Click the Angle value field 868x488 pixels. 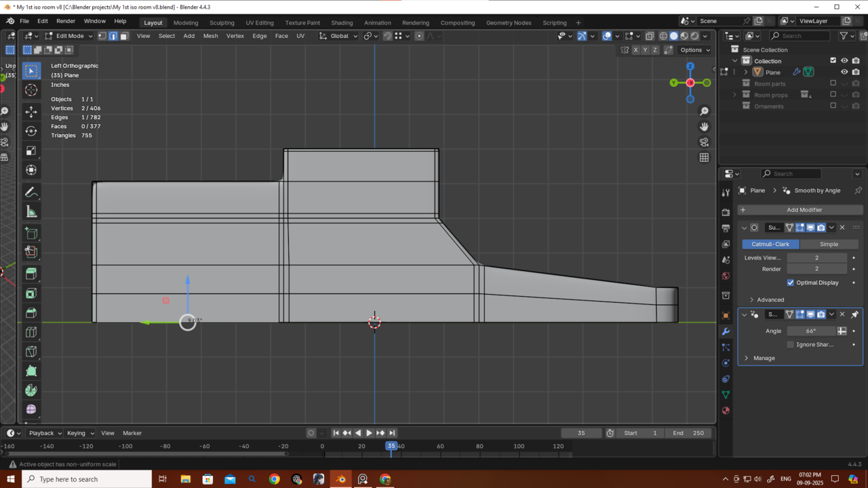click(811, 331)
